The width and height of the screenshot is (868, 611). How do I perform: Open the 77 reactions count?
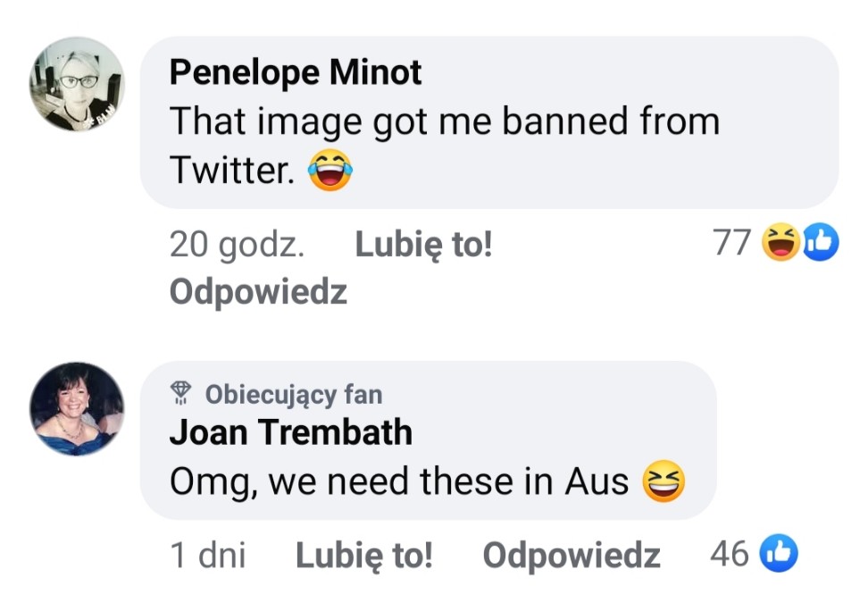(x=732, y=242)
